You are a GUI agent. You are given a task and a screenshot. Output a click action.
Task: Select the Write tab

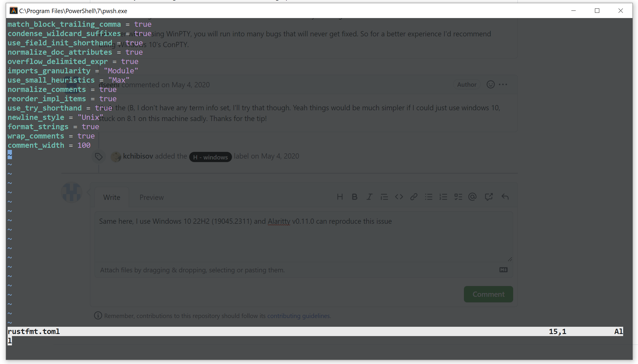(111, 197)
